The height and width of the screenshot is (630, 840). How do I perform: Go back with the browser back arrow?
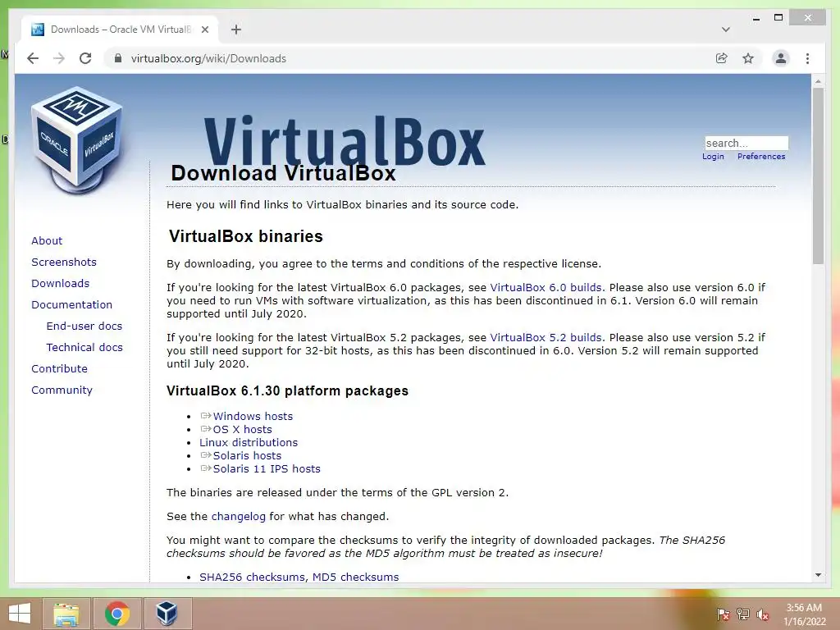[x=33, y=58]
